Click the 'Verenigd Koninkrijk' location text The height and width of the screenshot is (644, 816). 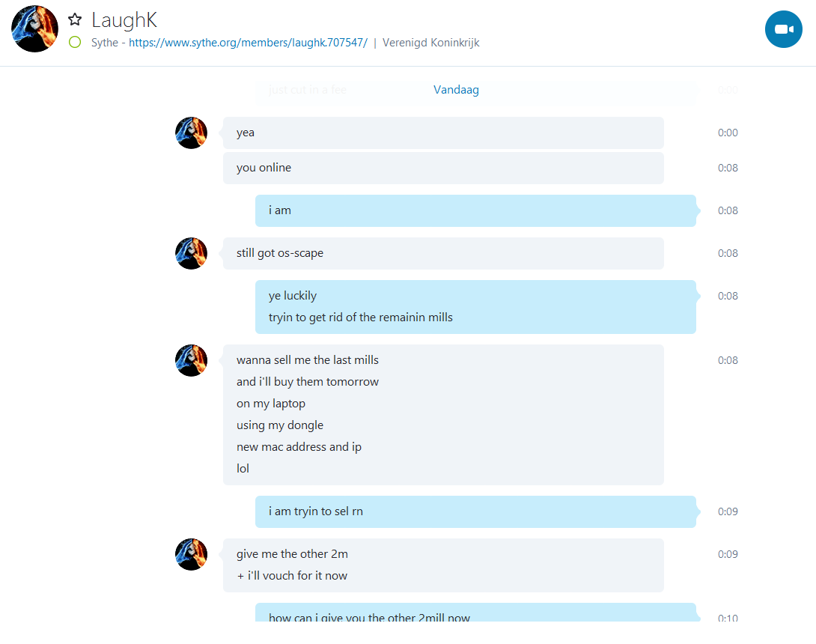click(x=431, y=43)
